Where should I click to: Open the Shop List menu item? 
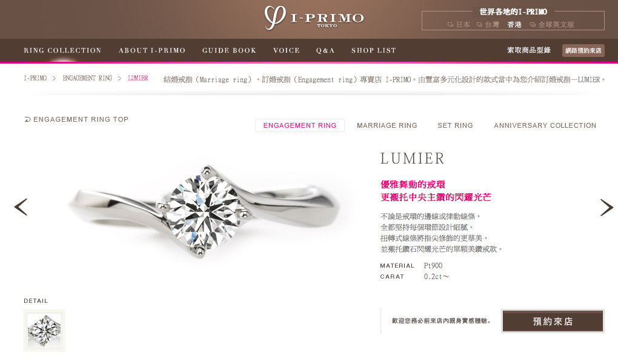[374, 50]
